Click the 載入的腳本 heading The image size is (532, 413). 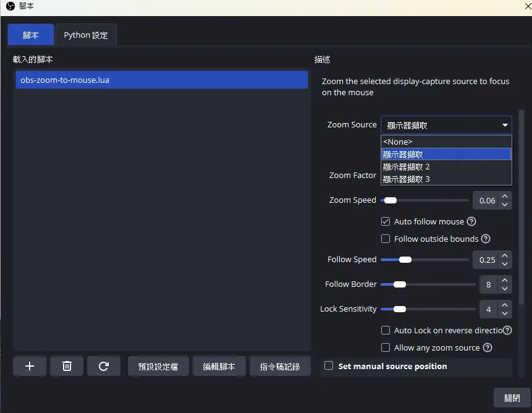tap(33, 59)
